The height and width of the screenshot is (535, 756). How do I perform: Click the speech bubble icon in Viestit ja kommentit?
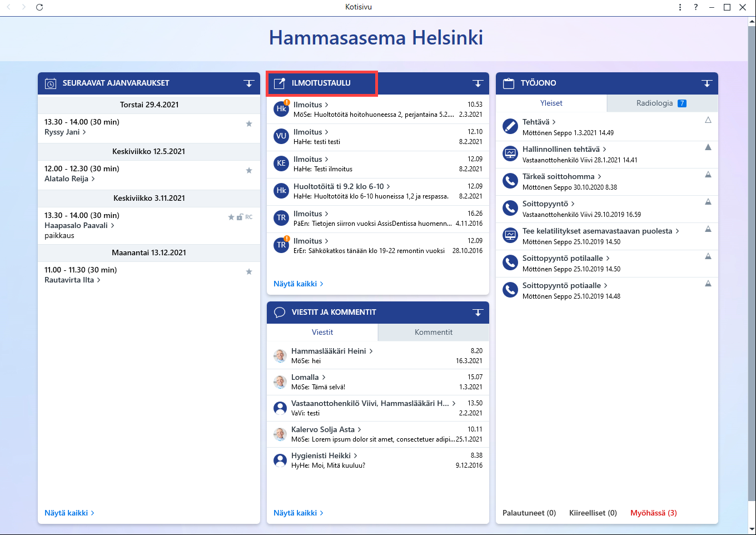point(280,313)
